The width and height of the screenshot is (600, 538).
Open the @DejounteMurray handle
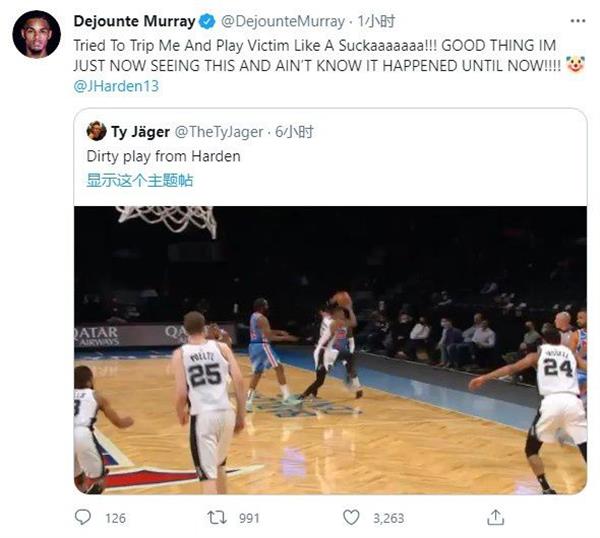[283, 21]
